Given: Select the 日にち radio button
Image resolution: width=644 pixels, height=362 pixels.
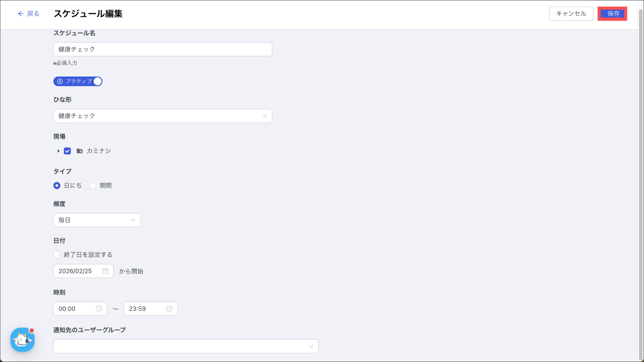Looking at the screenshot, I should click(x=57, y=186).
